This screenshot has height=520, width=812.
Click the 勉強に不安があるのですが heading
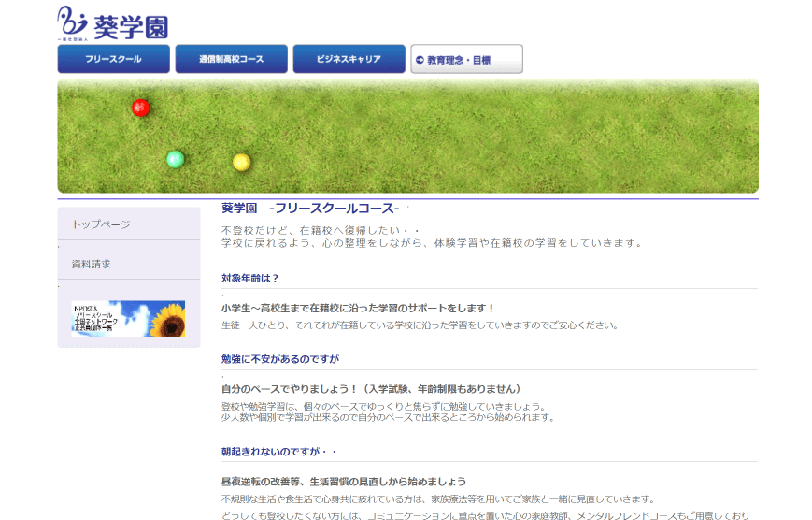click(x=280, y=359)
